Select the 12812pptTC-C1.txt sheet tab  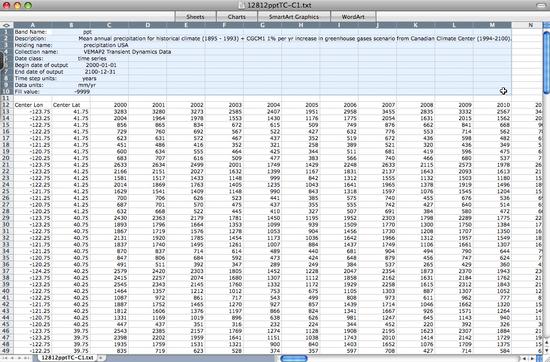67,358
